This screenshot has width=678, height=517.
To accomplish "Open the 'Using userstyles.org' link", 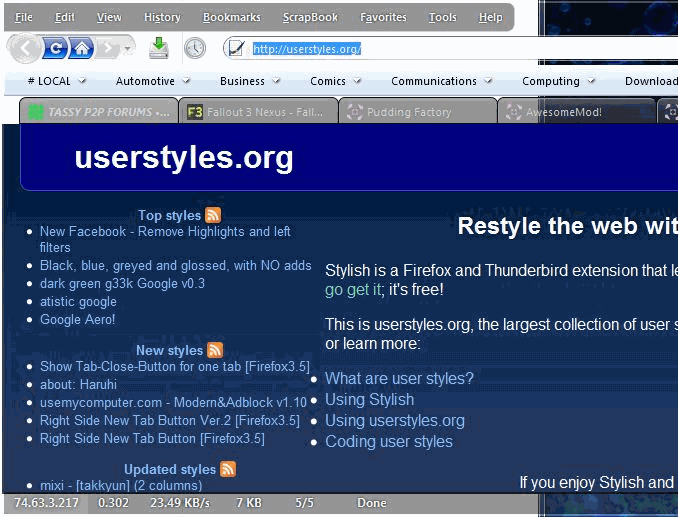I will (395, 421).
